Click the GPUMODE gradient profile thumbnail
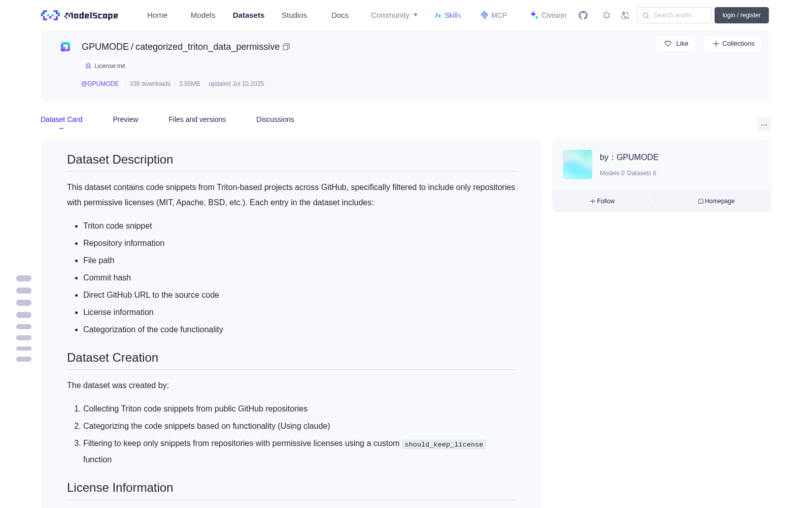This screenshot has width=812, height=508. click(578, 165)
